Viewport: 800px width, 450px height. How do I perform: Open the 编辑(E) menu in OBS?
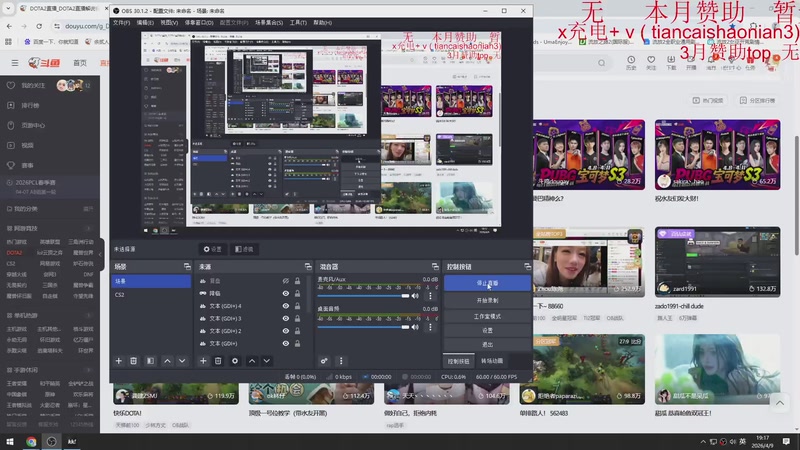(x=145, y=22)
